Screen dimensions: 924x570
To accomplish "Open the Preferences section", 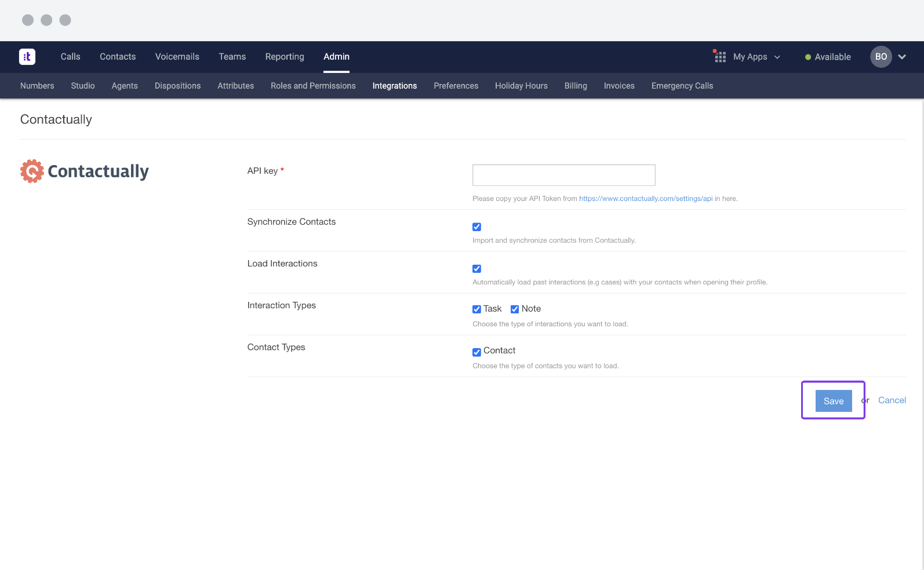I will pos(456,86).
